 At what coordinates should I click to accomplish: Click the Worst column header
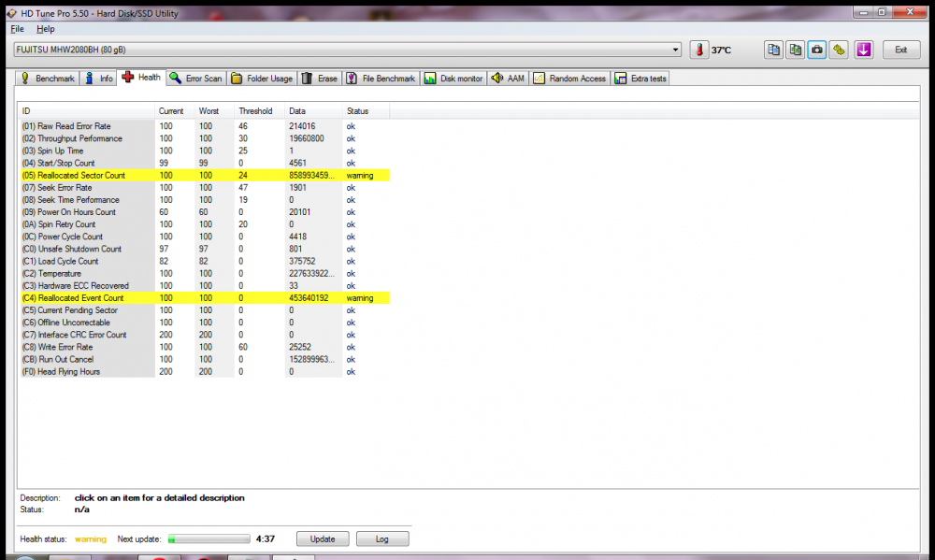214,111
